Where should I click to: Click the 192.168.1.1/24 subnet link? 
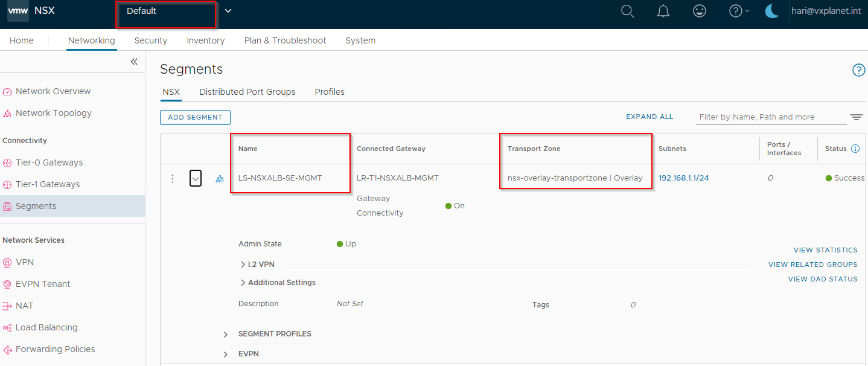683,178
